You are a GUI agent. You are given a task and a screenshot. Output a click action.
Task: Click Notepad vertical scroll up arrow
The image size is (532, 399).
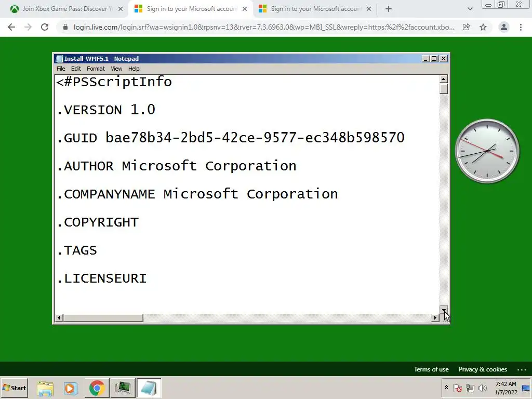444,79
